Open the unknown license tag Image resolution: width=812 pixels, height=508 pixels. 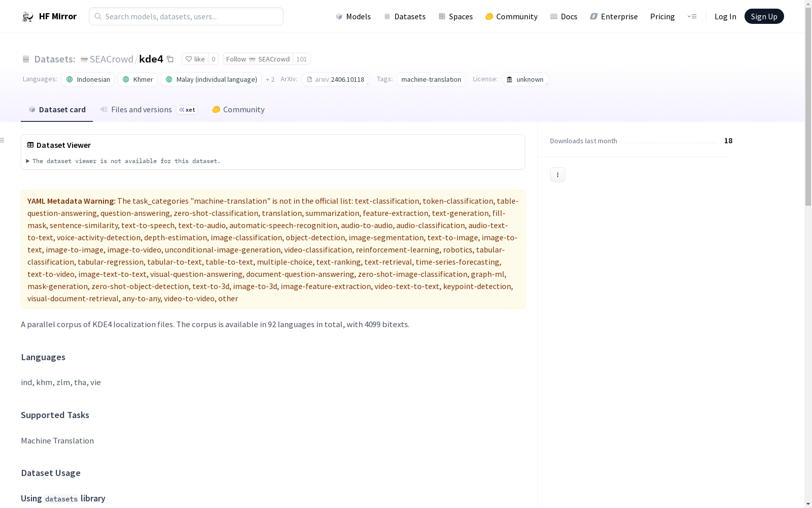point(525,79)
